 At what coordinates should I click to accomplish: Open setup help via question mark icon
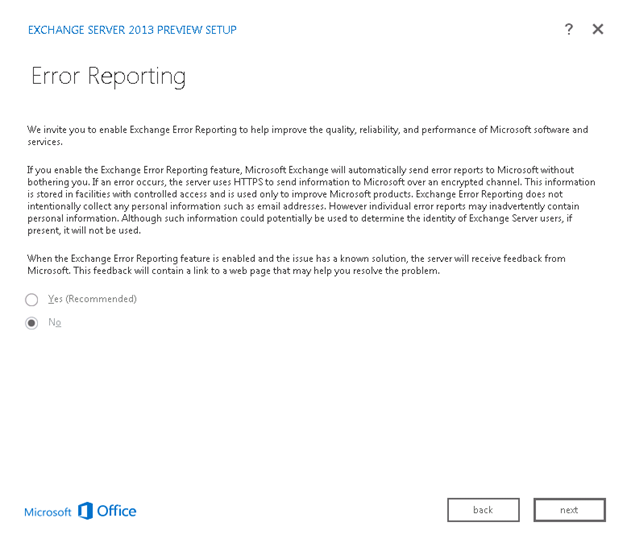[569, 29]
